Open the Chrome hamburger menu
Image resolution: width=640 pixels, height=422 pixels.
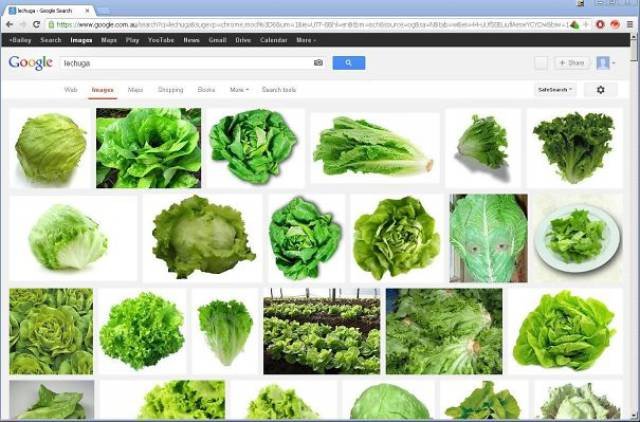630,24
